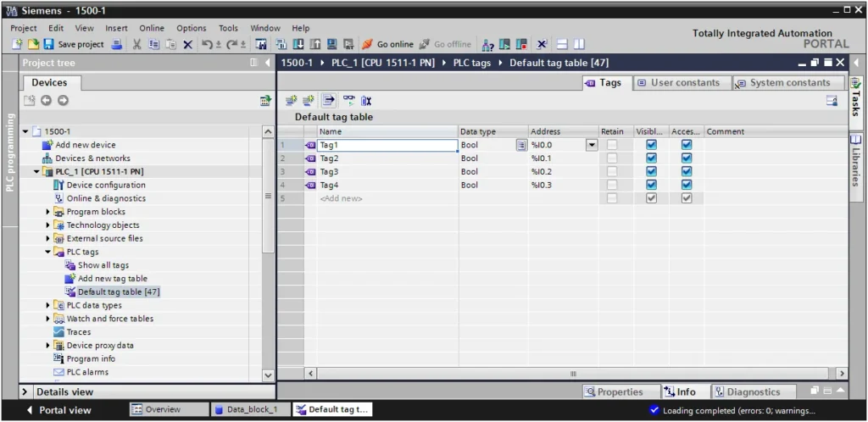The height and width of the screenshot is (422, 868).
Task: Click the Open project folder icon
Action: (x=33, y=44)
